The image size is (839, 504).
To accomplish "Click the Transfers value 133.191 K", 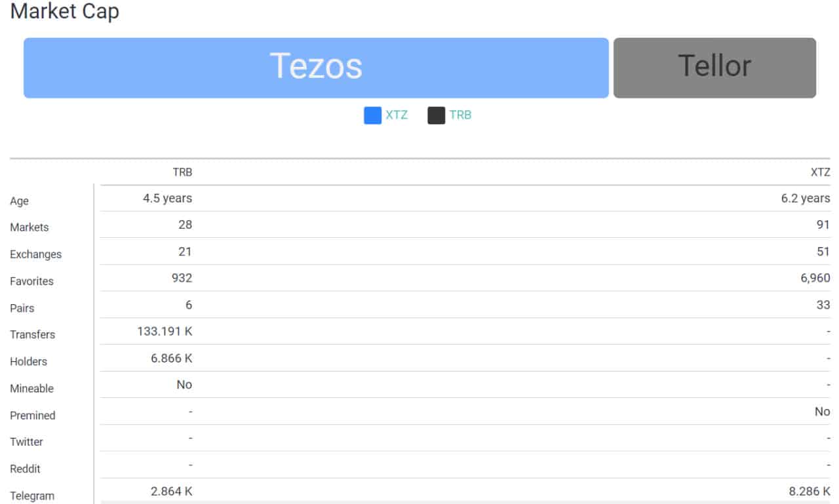I will tap(165, 332).
